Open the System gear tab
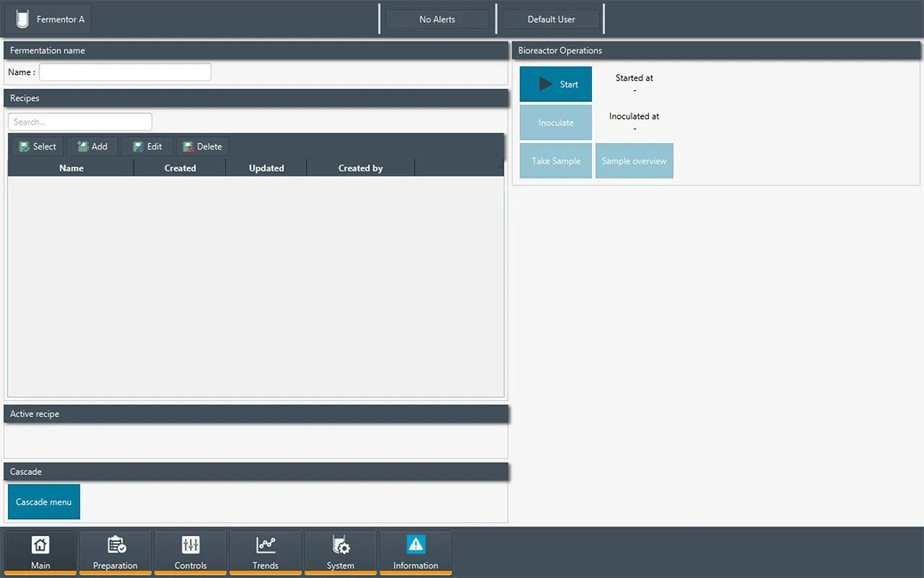This screenshot has width=924, height=578. click(x=341, y=553)
